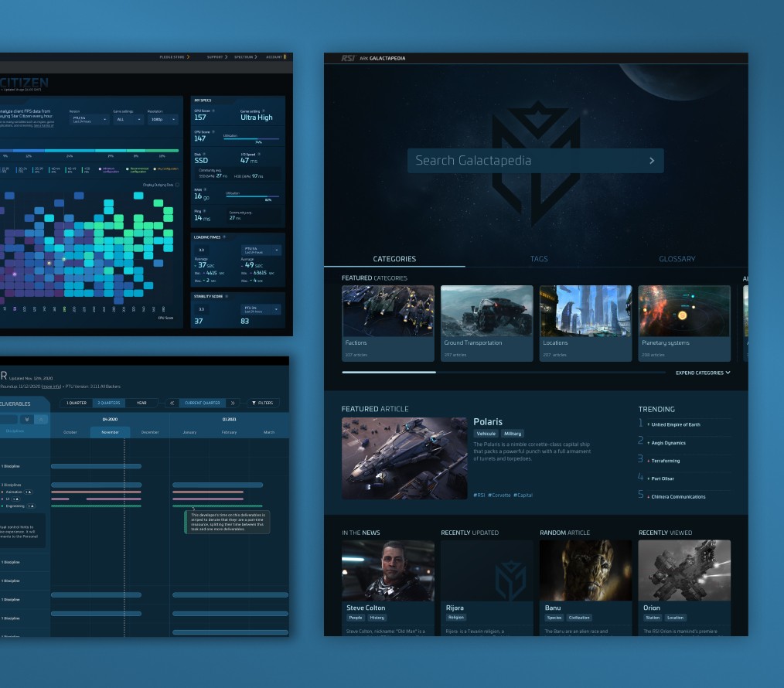Collapse all deliverables with double-chevron up icon
784x688 pixels.
click(x=42, y=420)
